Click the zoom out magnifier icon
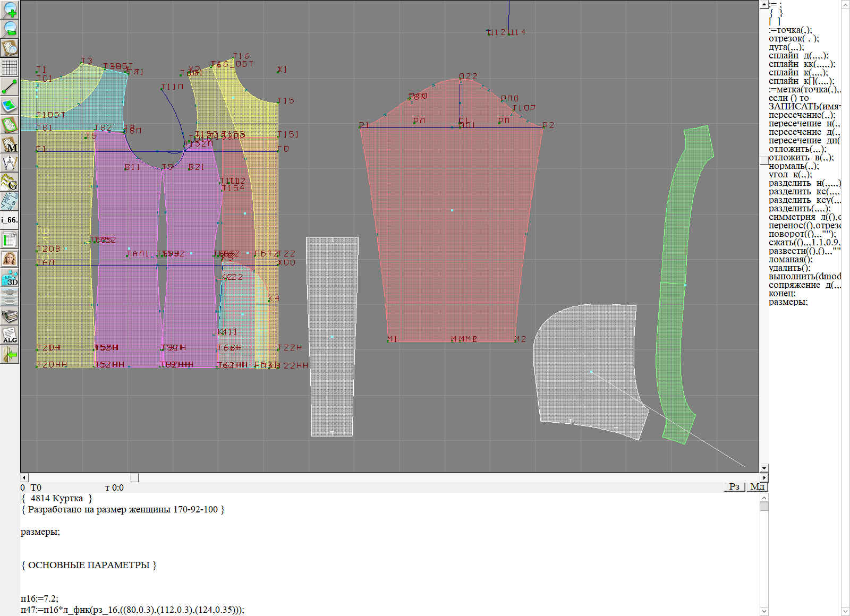Viewport: 850px width, 616px height. tap(10, 29)
